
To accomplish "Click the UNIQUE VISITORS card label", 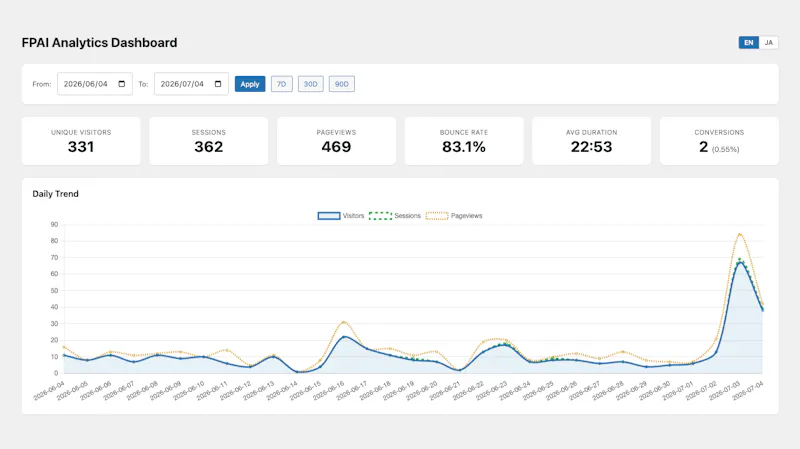I will (81, 132).
